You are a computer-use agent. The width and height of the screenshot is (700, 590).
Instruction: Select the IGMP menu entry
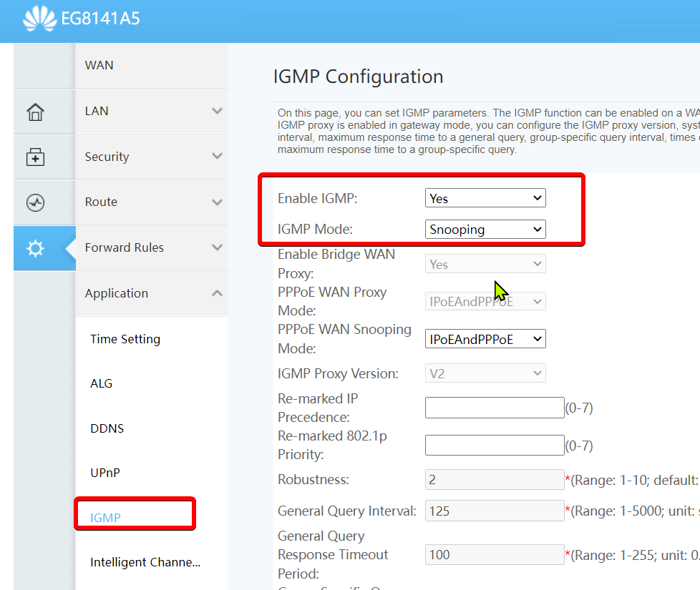tap(106, 518)
